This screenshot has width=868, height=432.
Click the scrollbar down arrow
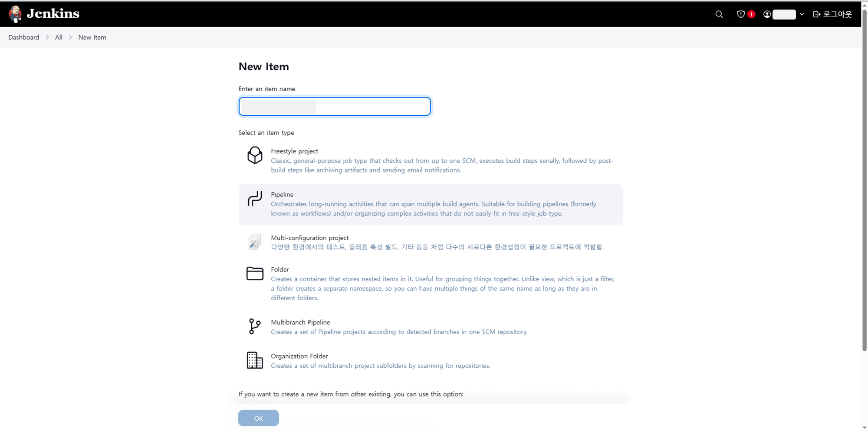(x=864, y=428)
